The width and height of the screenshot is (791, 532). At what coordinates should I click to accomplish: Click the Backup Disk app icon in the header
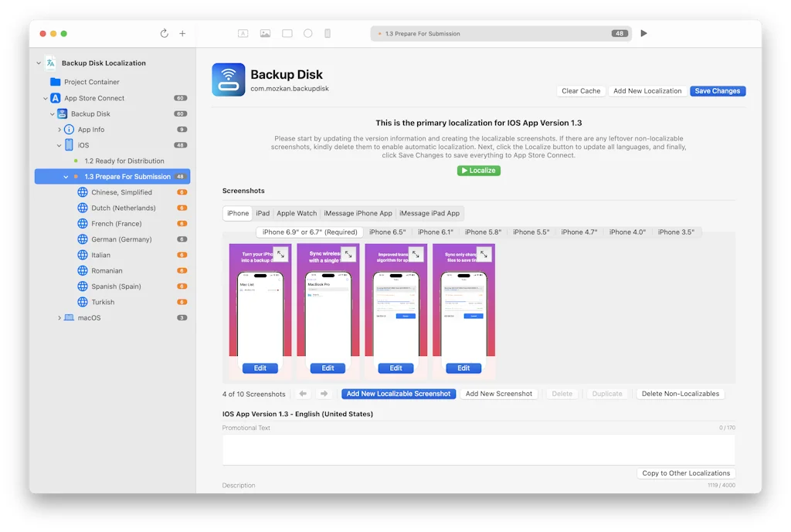point(229,80)
